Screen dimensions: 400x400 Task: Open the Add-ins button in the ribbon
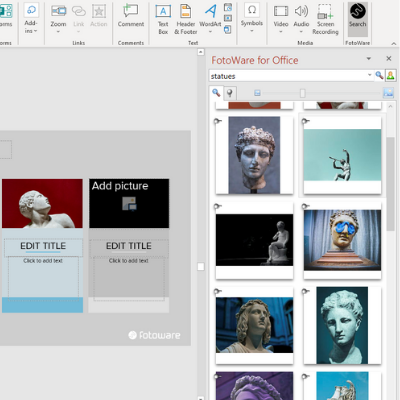coord(31,19)
